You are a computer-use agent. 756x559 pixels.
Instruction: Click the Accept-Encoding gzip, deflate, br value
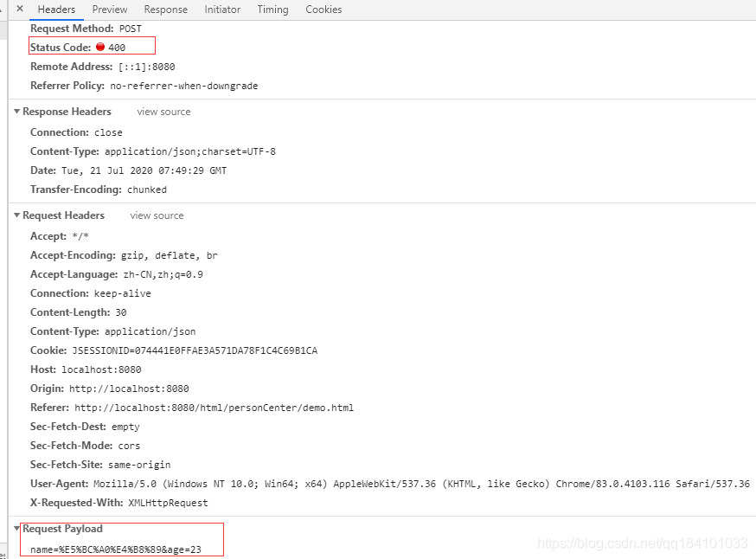(170, 255)
